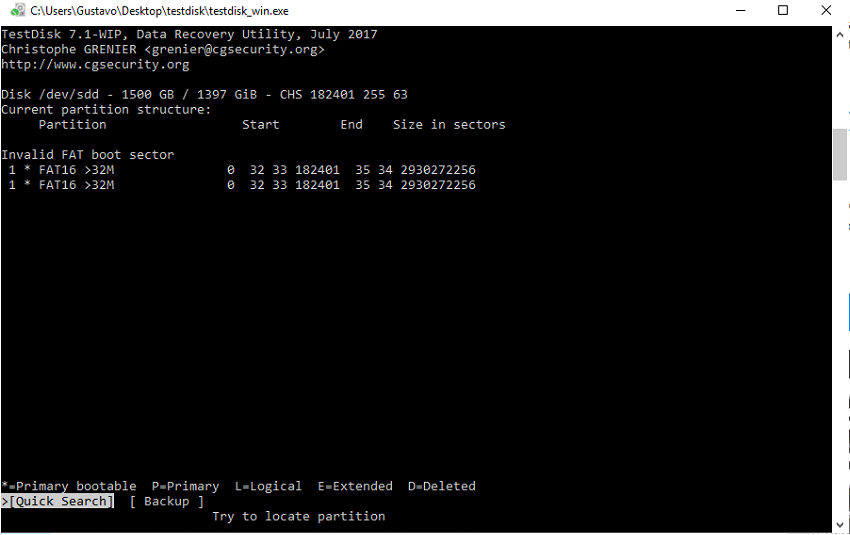Click the 'Partition' column header
850x535 pixels.
tap(73, 125)
